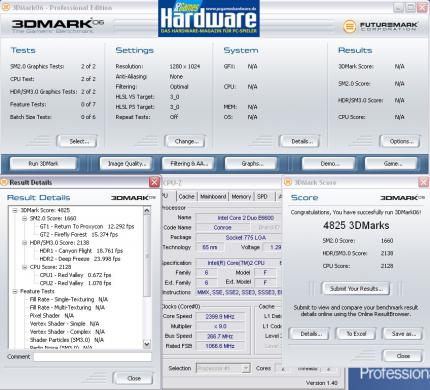Screen dimensions: 430x390
Task: Click the Intel Core 2 Duo E6600 name field
Action: click(239, 218)
